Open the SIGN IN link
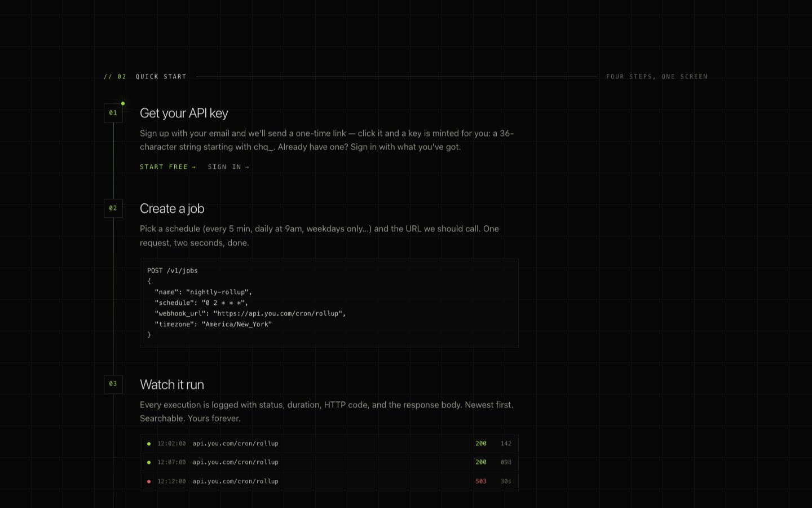812x508 pixels. [228, 167]
